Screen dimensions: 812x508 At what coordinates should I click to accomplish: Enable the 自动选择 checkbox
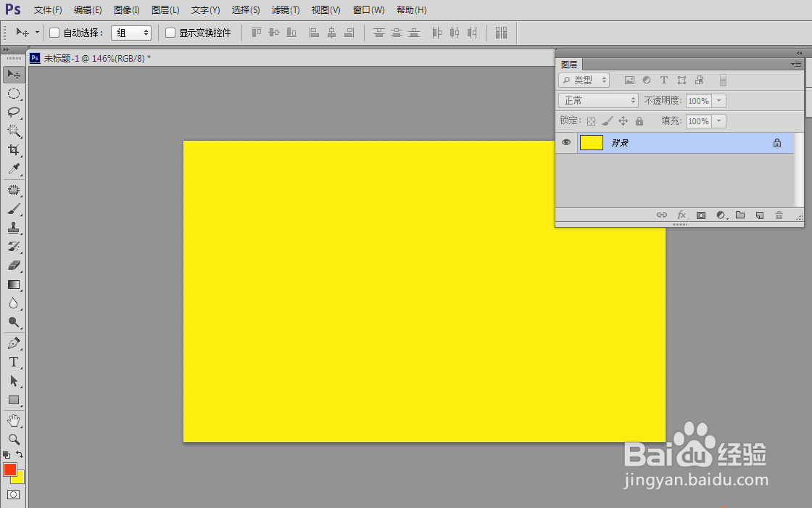tap(54, 33)
